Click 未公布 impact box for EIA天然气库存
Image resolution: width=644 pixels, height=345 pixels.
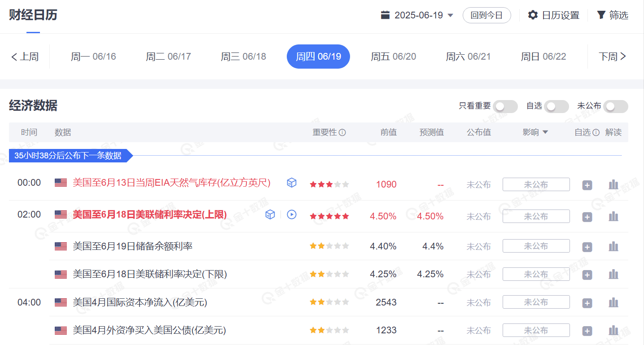(x=536, y=184)
